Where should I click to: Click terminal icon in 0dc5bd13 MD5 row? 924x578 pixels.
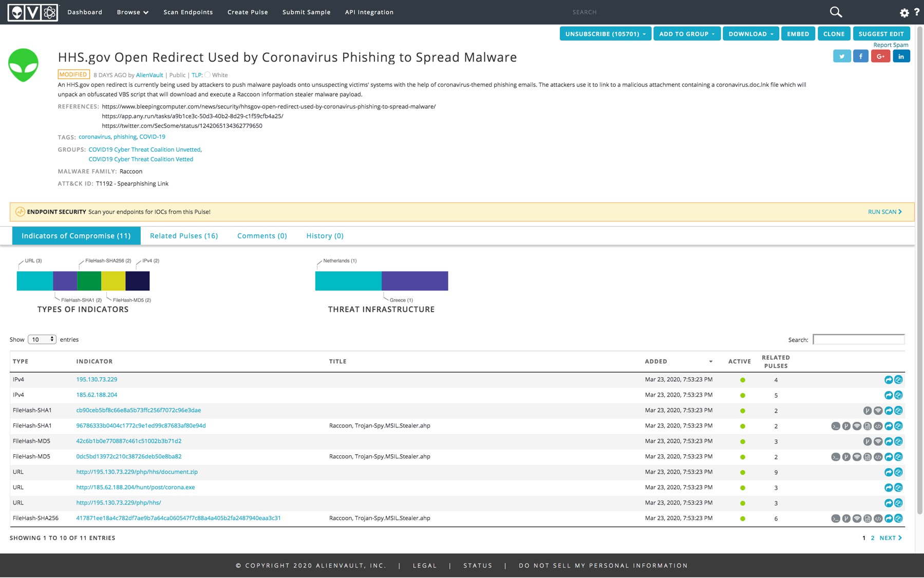(836, 457)
